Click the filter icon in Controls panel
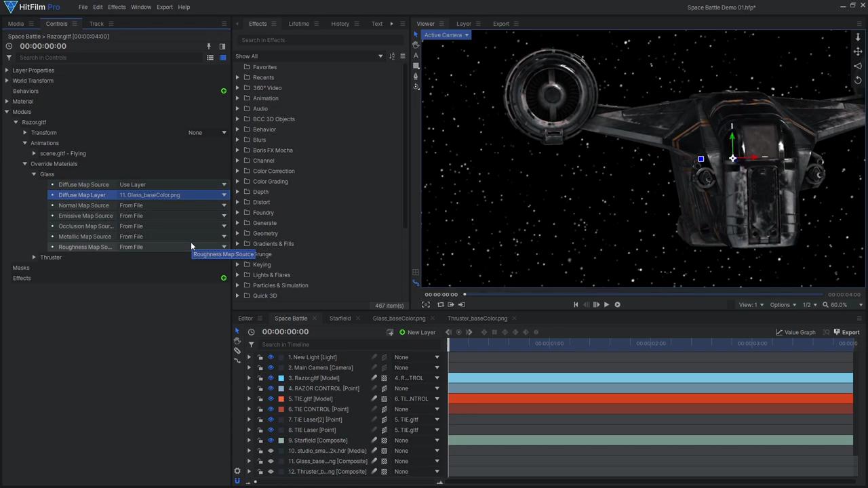The width and height of the screenshot is (868, 488). [9, 58]
